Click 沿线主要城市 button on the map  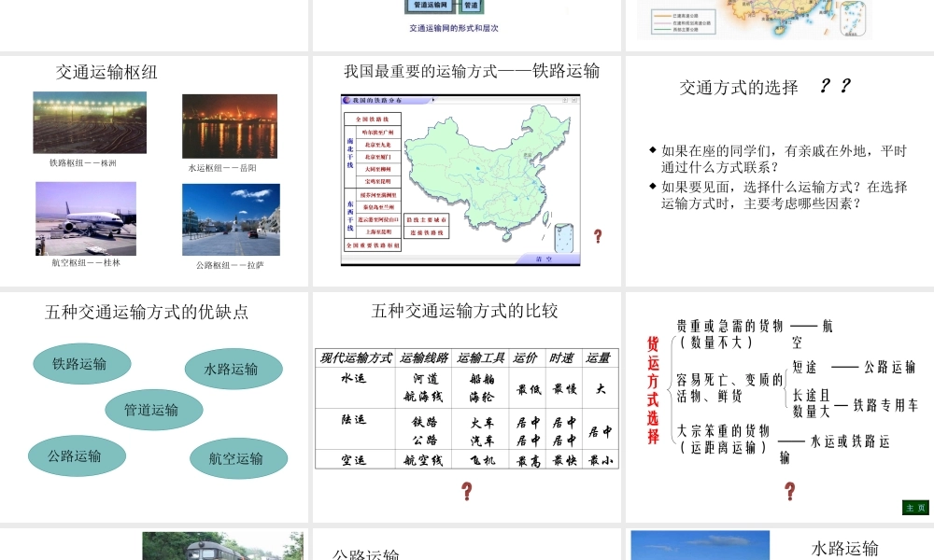click(427, 220)
